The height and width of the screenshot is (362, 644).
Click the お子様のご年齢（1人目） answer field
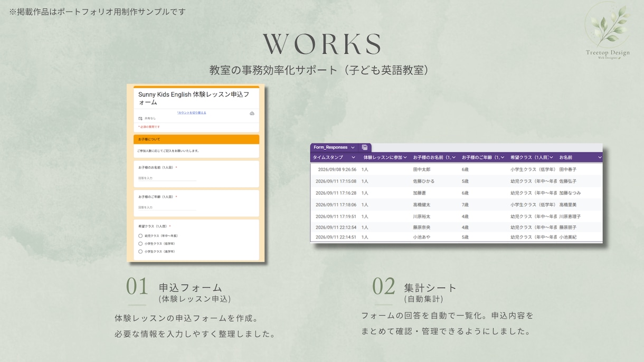[167, 207]
